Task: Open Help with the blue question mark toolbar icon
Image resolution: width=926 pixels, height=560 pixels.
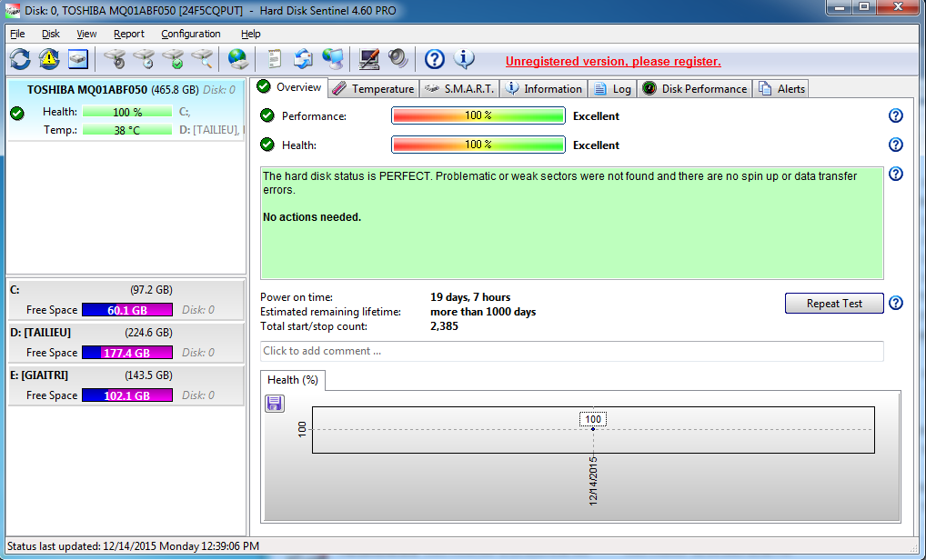Action: pyautogui.click(x=435, y=60)
